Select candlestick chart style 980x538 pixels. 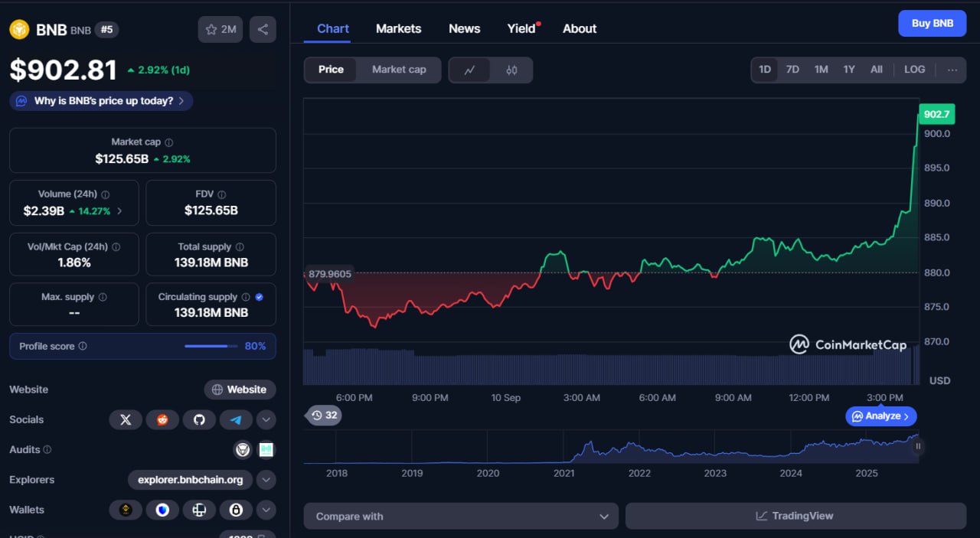(x=511, y=70)
